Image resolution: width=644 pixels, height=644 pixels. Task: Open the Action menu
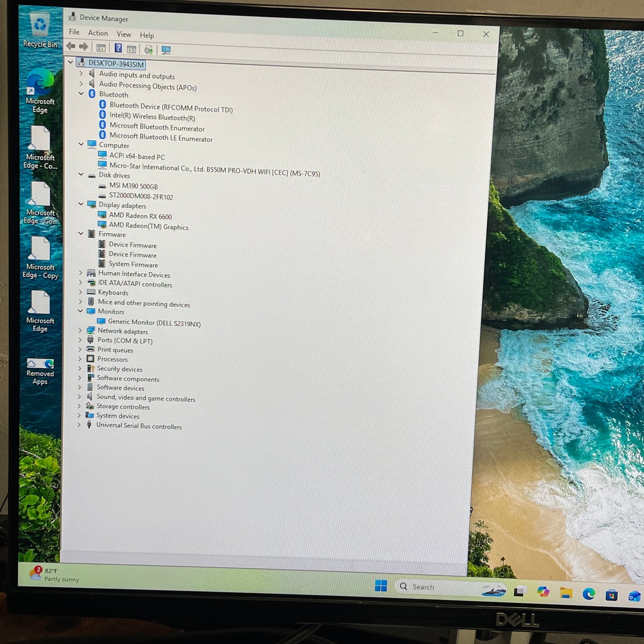pos(98,33)
